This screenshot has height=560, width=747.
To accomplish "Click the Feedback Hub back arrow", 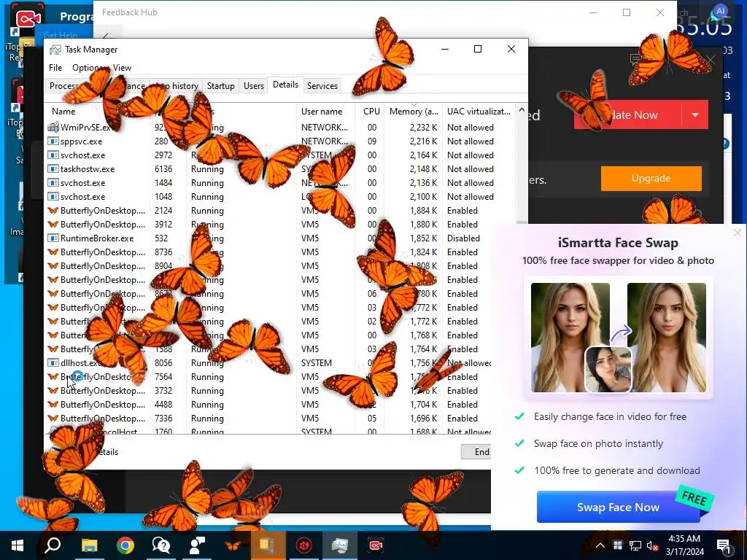I will [x=105, y=35].
